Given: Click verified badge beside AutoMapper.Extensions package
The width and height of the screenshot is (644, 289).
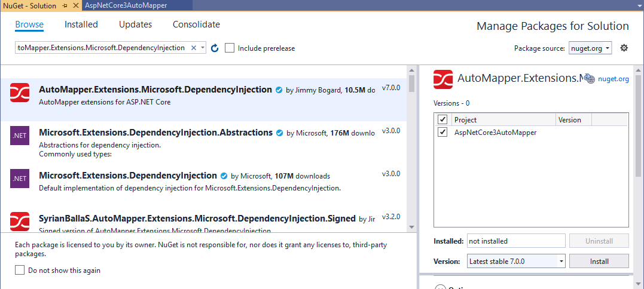Looking at the screenshot, I should click(x=279, y=90).
